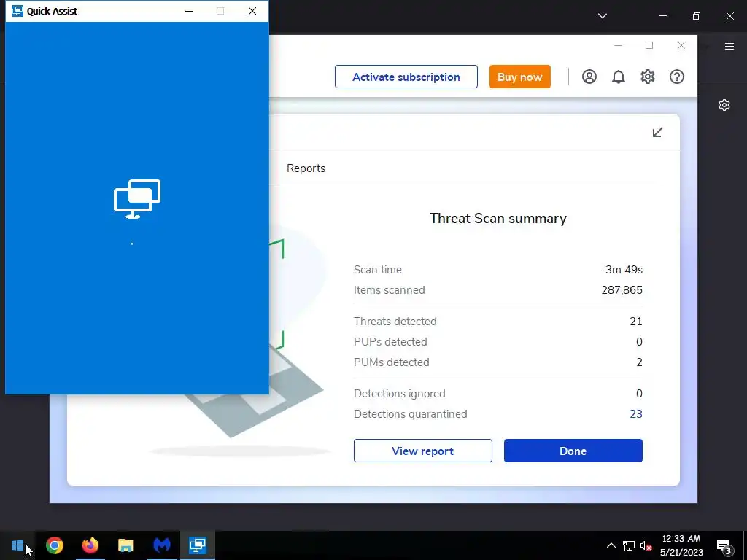Open the notifications bell in Malwarebytes
The width and height of the screenshot is (747, 560).
pyautogui.click(x=619, y=77)
